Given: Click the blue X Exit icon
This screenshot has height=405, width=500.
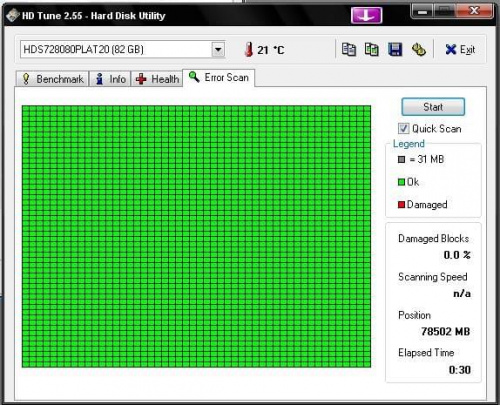Looking at the screenshot, I should click(x=451, y=50).
